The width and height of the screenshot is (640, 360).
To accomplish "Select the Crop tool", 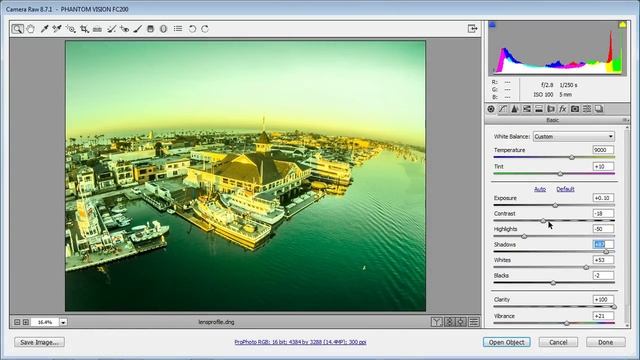I will point(84,29).
